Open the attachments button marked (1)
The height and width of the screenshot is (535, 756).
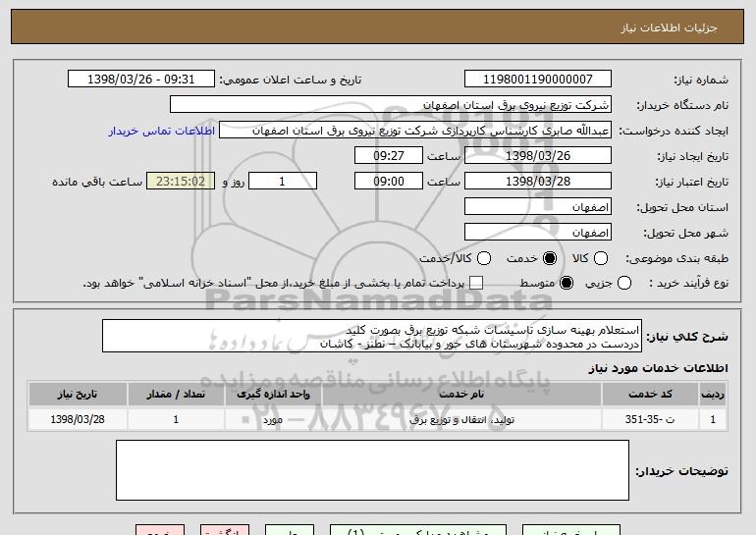point(418,530)
